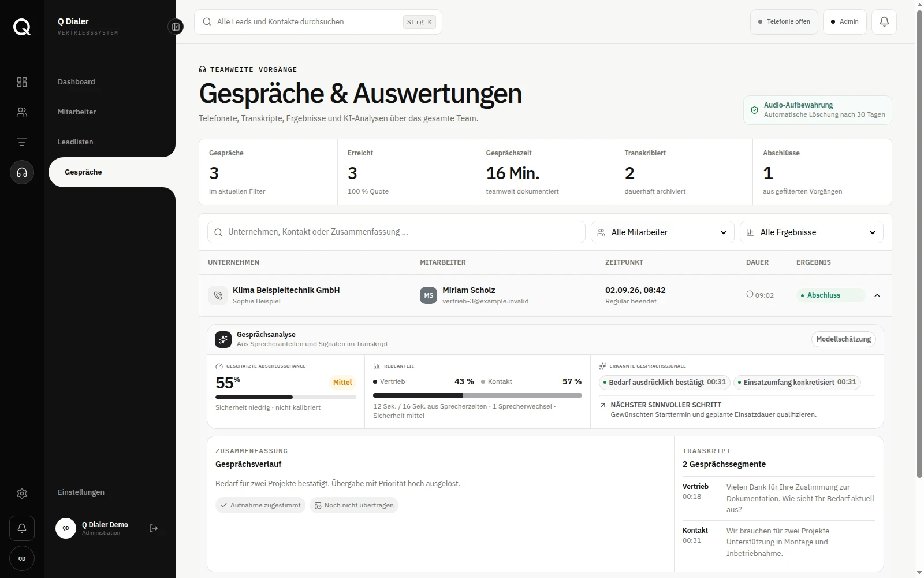This screenshot has height=578, width=924.
Task: Click the Erreicht stat card
Action: (x=407, y=172)
